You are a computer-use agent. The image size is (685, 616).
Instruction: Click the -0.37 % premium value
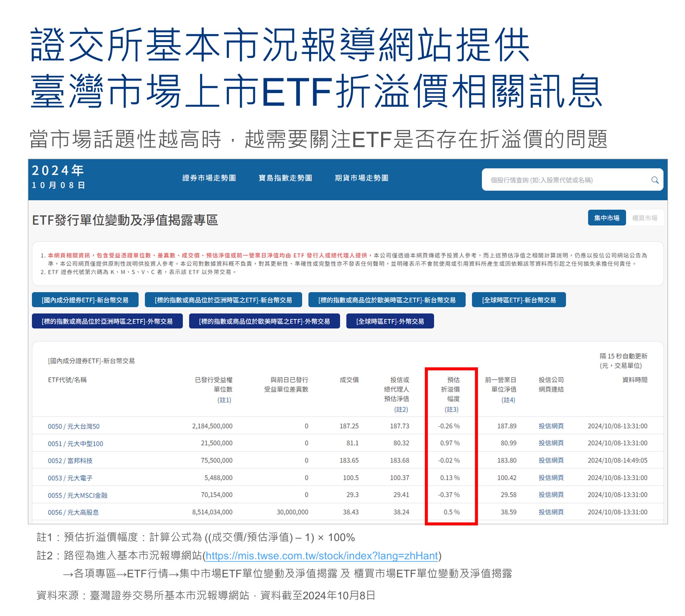449,495
